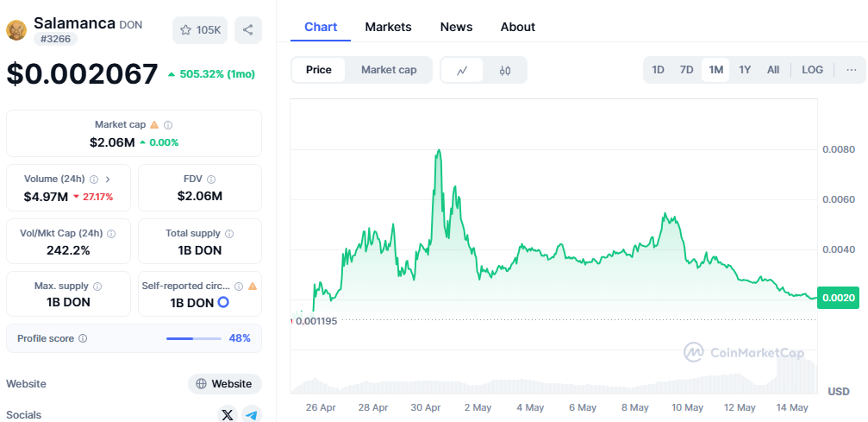Open Market cap info tooltip icon

[168, 125]
